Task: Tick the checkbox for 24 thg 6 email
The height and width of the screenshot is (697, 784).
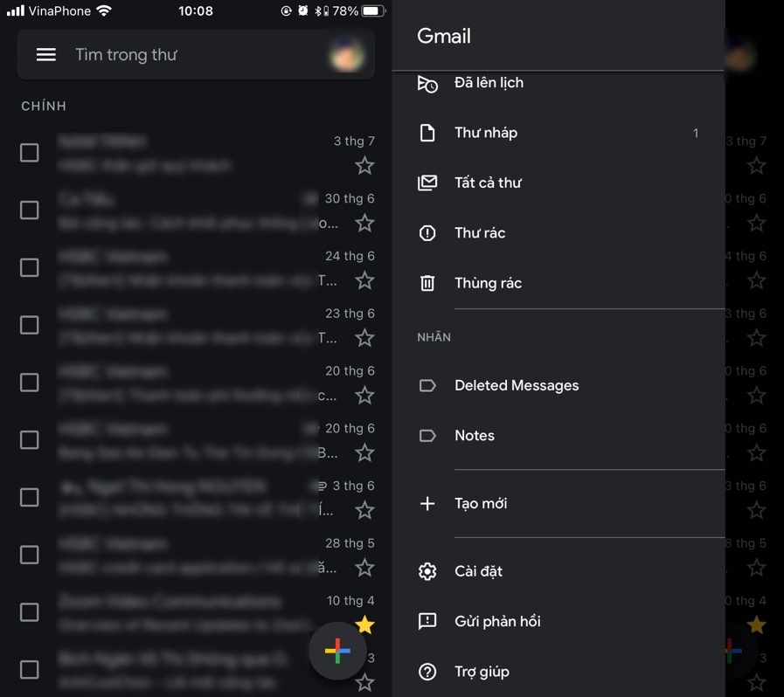Action: pyautogui.click(x=30, y=267)
